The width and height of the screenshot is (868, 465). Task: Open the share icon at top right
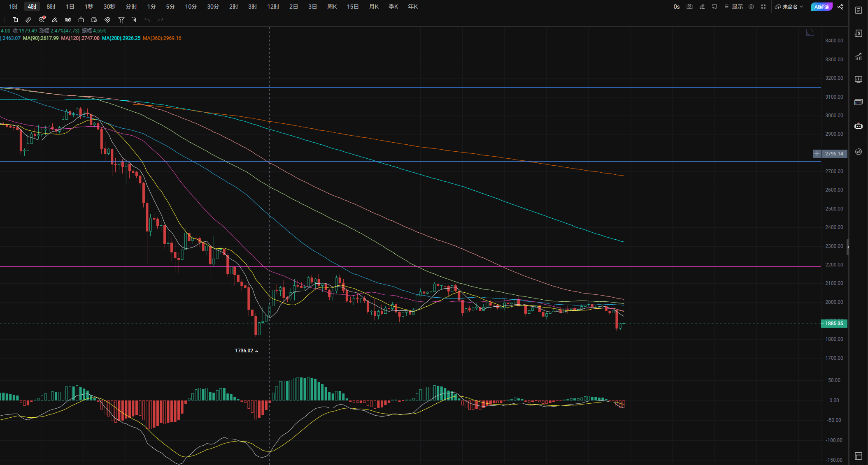[840, 7]
